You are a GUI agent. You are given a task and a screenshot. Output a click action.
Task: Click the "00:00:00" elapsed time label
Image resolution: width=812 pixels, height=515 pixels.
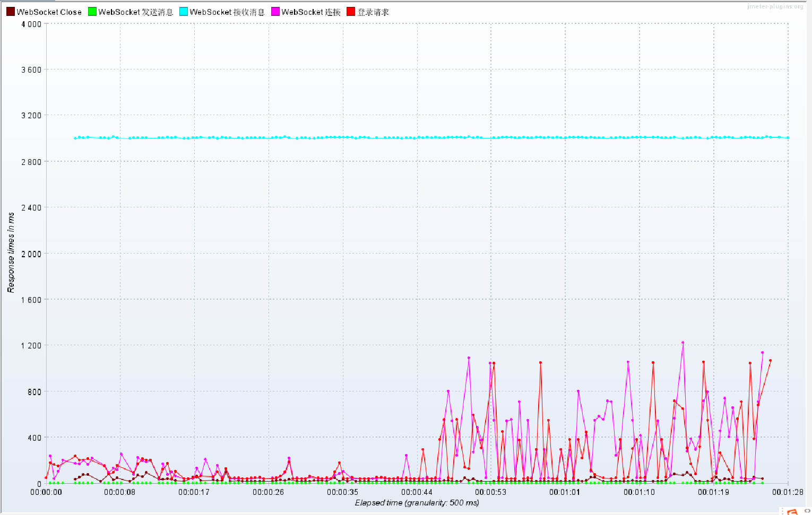[x=46, y=492]
